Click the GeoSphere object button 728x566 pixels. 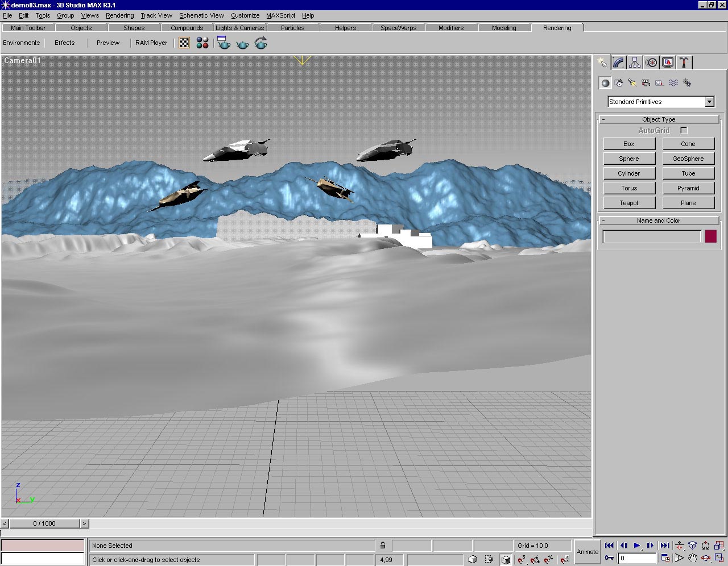(x=688, y=159)
